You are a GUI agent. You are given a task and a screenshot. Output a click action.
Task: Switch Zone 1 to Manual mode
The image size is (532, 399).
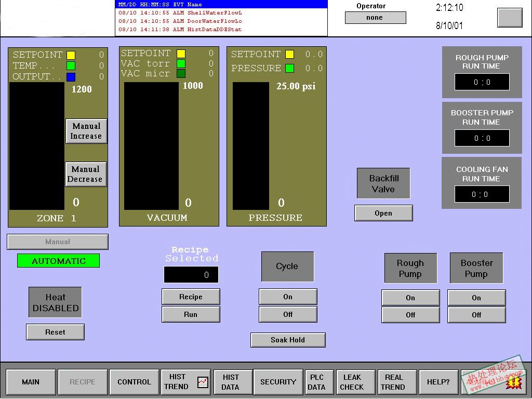58,242
